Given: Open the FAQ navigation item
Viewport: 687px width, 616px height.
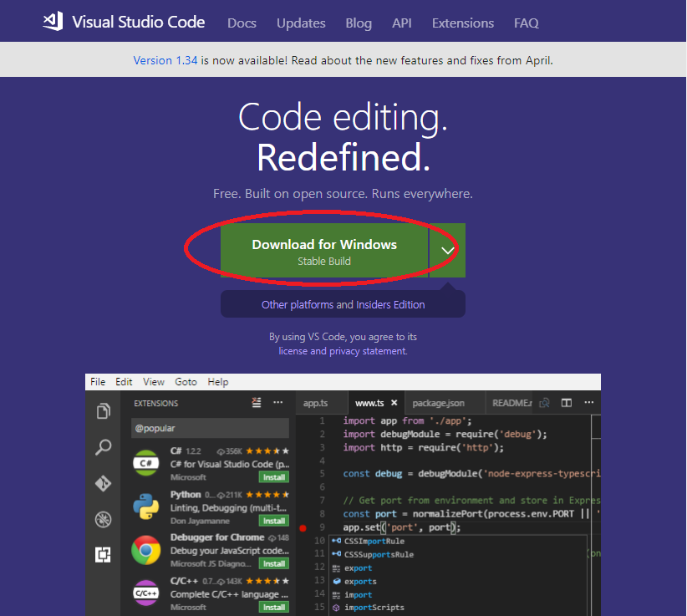Looking at the screenshot, I should tap(527, 23).
